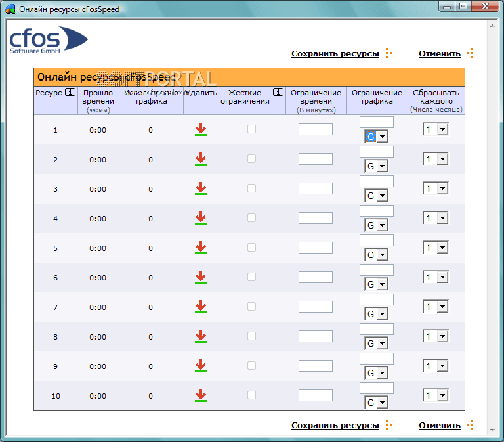Open traffic unit G dropdown for resource 2
The image size is (504, 442).
376,166
